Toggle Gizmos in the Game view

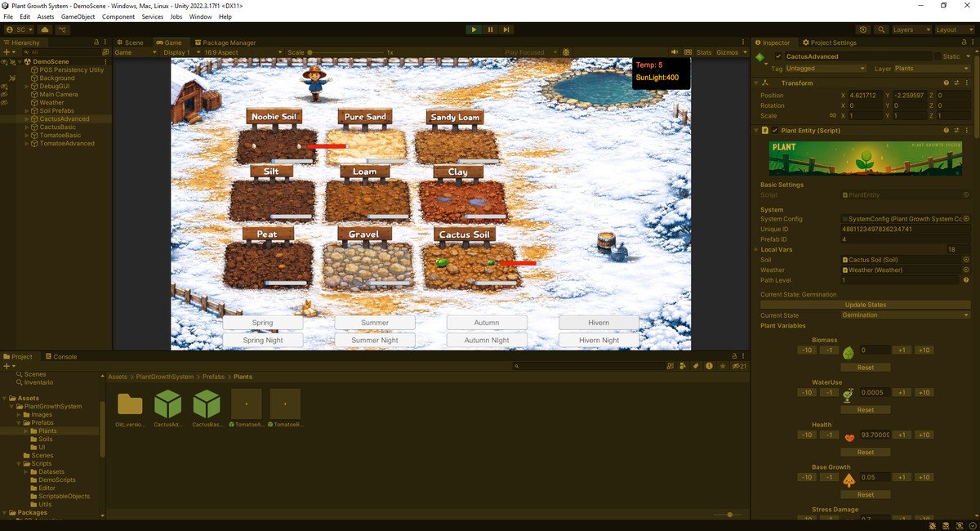pyautogui.click(x=727, y=52)
